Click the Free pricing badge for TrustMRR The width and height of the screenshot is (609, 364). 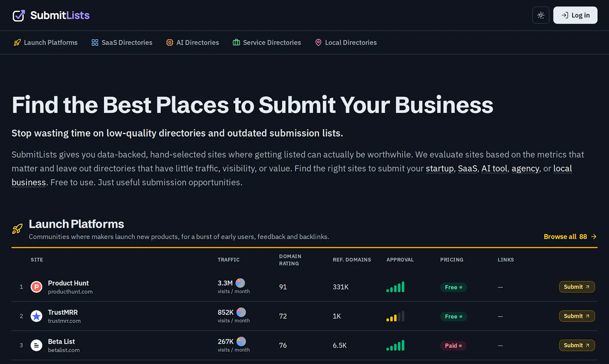click(453, 316)
